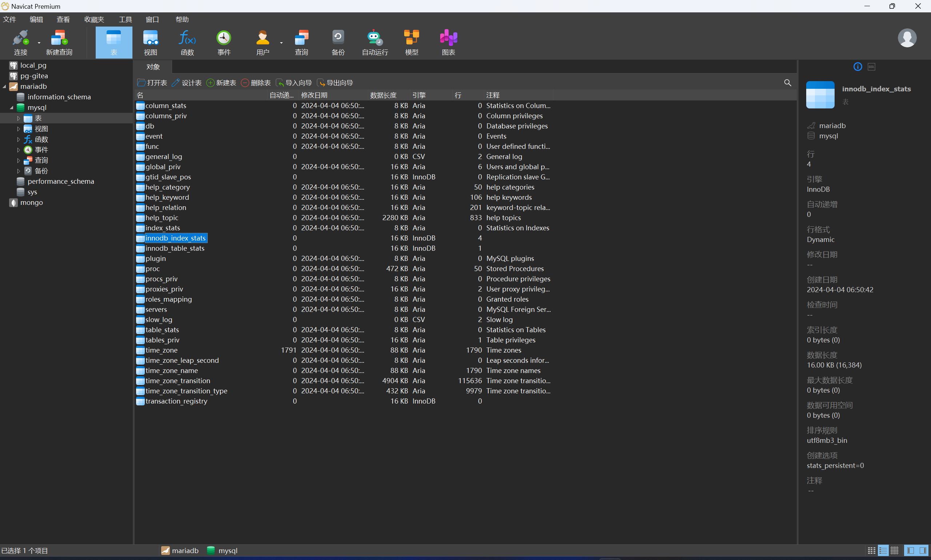Select the 对象 tab
Viewport: 931px width, 560px height.
pos(153,67)
